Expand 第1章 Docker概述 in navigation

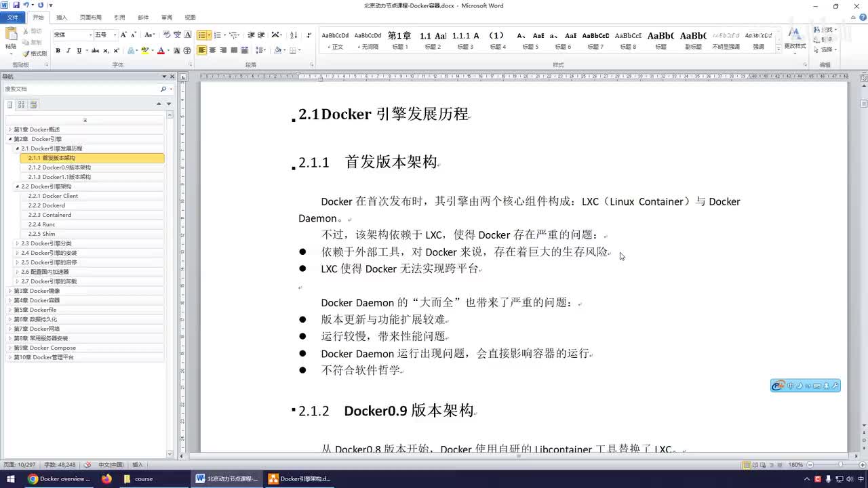click(9, 129)
